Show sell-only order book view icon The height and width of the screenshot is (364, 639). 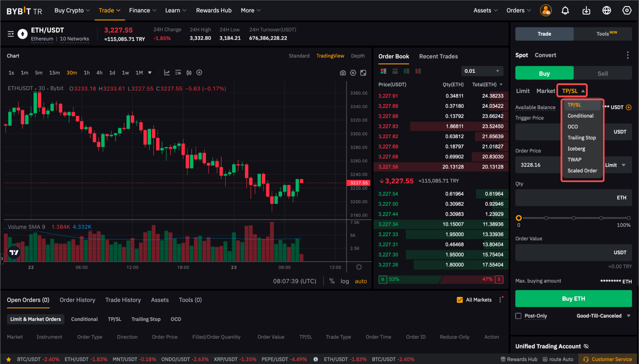pos(418,71)
